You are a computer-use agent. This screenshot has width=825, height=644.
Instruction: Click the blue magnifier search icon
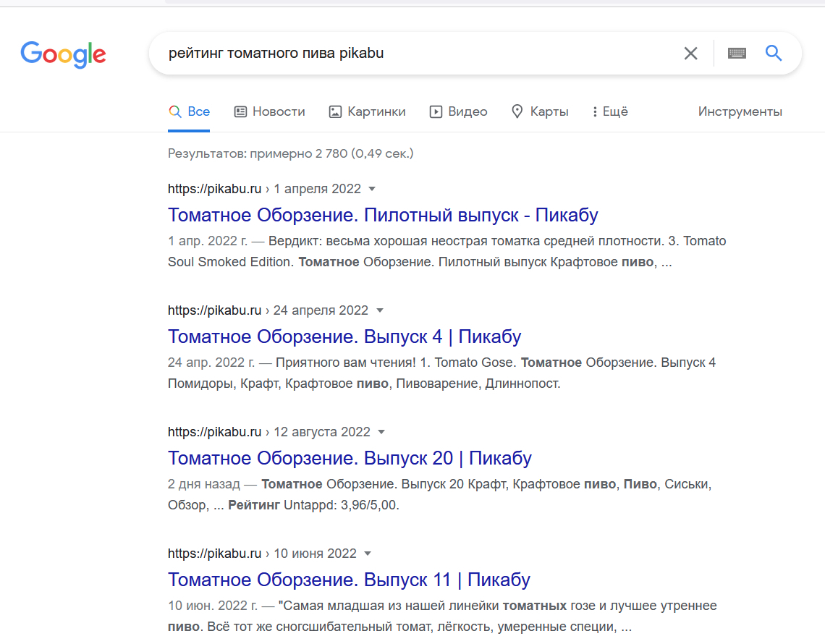(774, 53)
